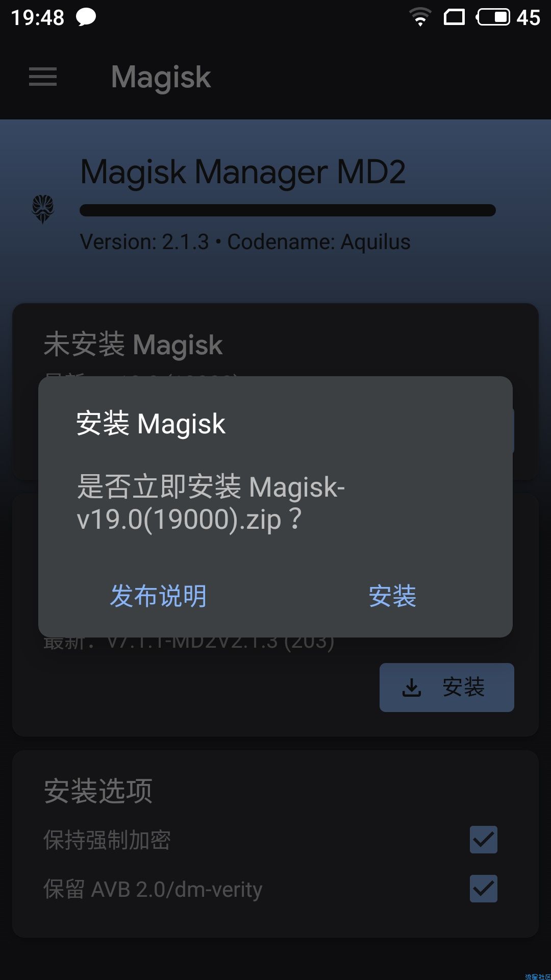551x980 pixels.
Task: Tap the Magisk toolbar title
Action: point(161,77)
